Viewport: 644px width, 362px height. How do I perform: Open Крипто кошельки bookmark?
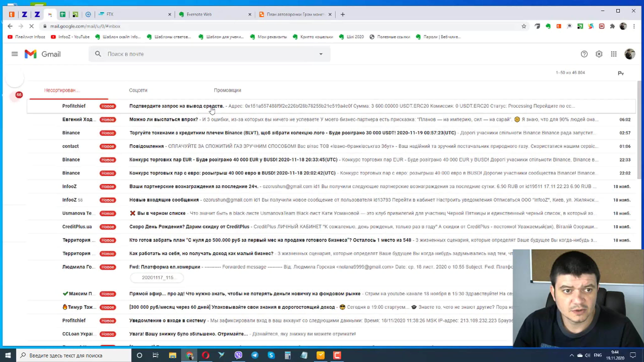point(313,37)
